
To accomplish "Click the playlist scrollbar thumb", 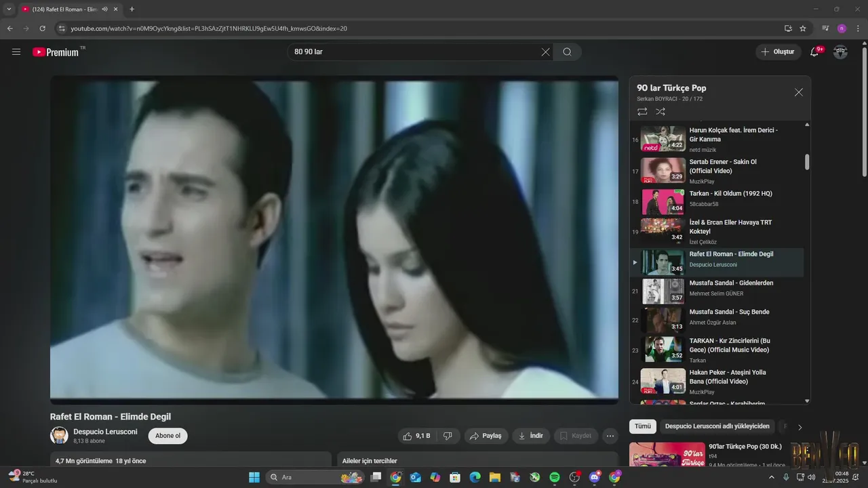I will point(807,162).
